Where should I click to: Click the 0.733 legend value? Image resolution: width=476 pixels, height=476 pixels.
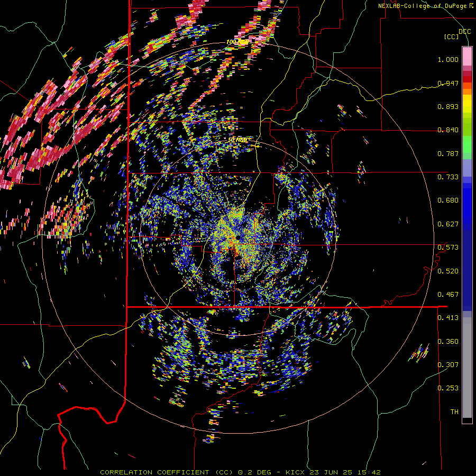[x=448, y=177]
